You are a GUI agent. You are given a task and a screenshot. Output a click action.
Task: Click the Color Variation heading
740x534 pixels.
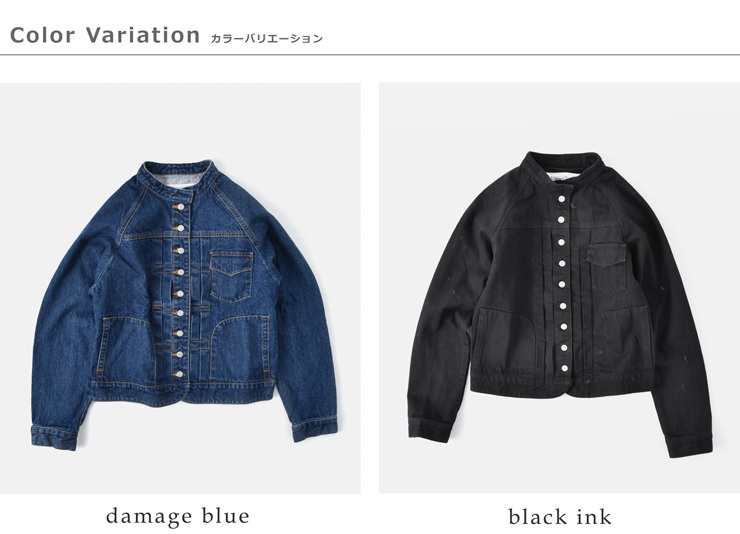(x=105, y=35)
